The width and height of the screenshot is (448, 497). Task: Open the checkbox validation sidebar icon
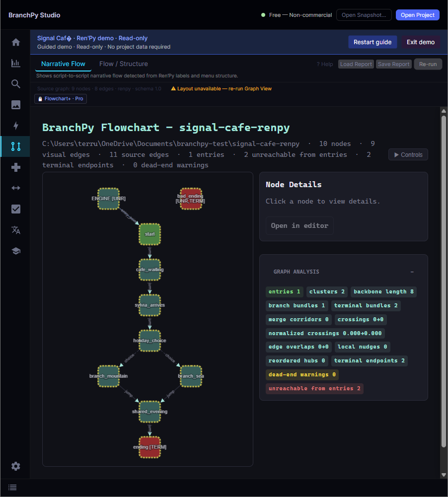click(x=15, y=209)
